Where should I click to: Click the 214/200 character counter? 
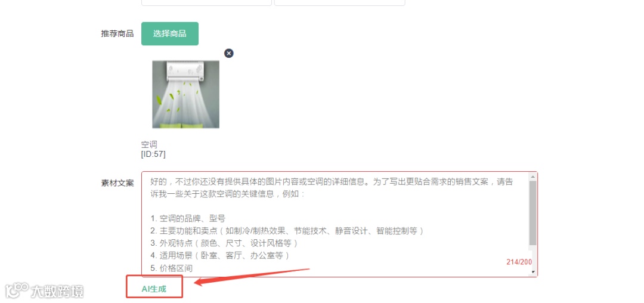(x=519, y=262)
